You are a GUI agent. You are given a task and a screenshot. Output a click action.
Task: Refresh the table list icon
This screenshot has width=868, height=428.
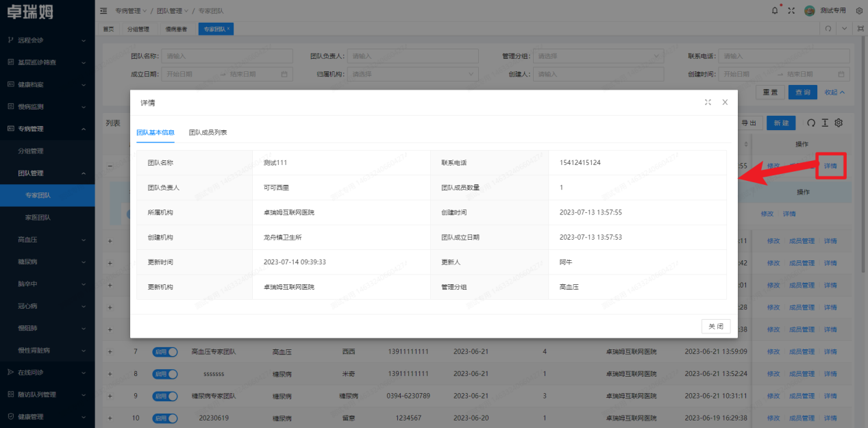pyautogui.click(x=811, y=123)
